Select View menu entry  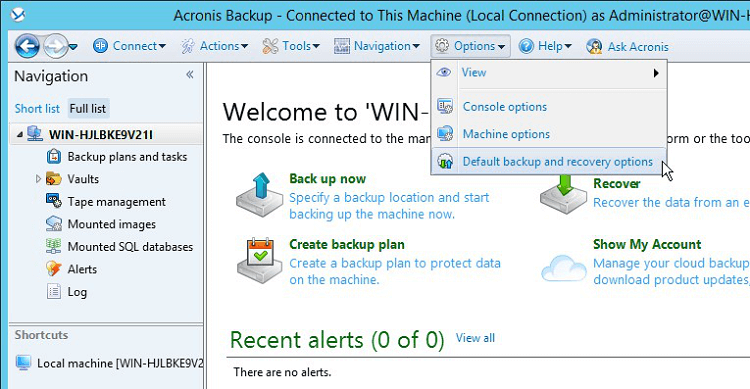click(x=549, y=73)
